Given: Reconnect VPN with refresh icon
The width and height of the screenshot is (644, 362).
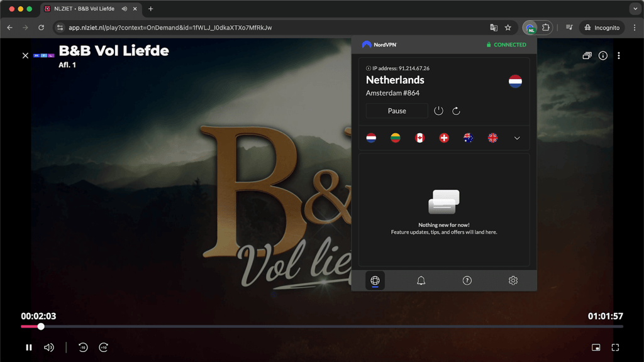Looking at the screenshot, I should pos(456,111).
